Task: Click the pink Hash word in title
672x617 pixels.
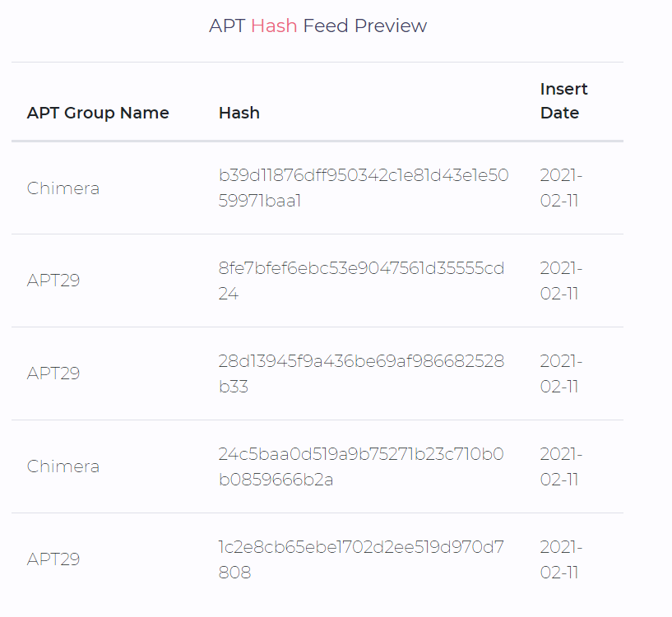Action: (274, 26)
